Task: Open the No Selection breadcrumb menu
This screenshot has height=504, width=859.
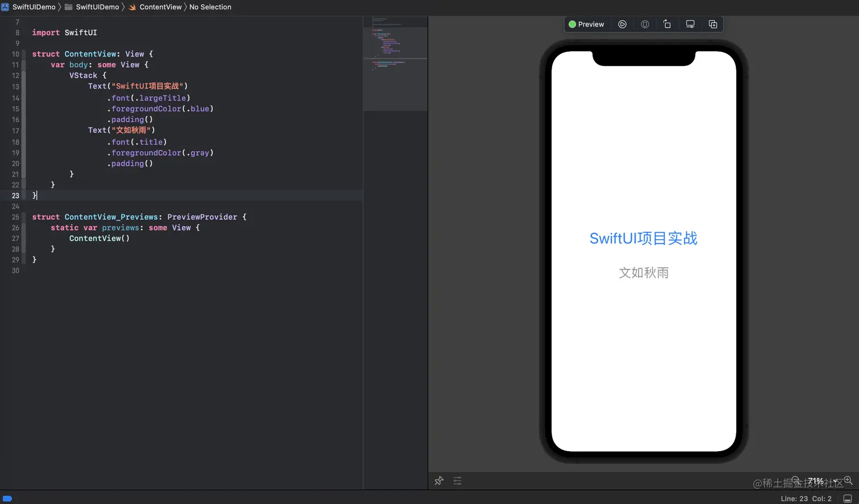Action: point(210,7)
